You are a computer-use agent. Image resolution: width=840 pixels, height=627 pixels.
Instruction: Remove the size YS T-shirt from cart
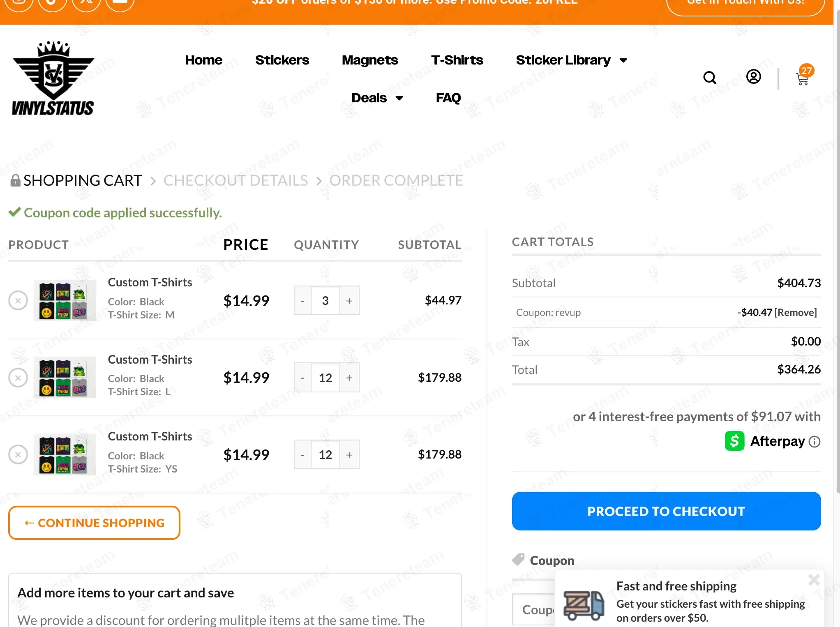[x=18, y=454]
